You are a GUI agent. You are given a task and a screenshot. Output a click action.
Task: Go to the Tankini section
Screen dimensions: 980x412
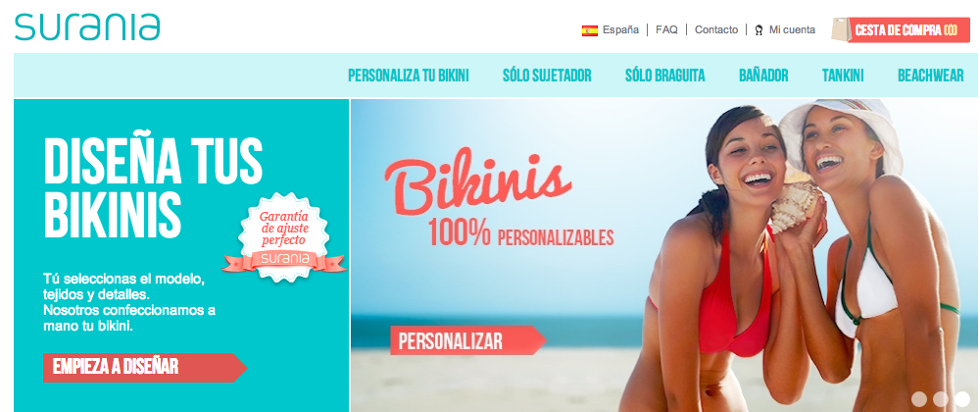843,76
